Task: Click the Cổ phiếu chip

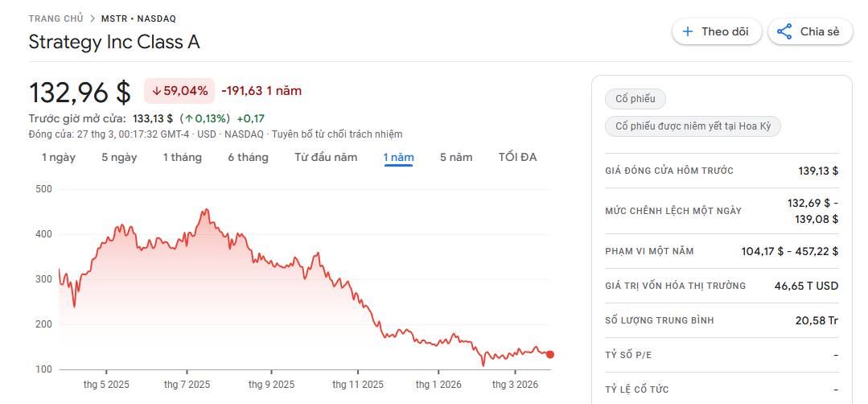Action: (x=636, y=100)
